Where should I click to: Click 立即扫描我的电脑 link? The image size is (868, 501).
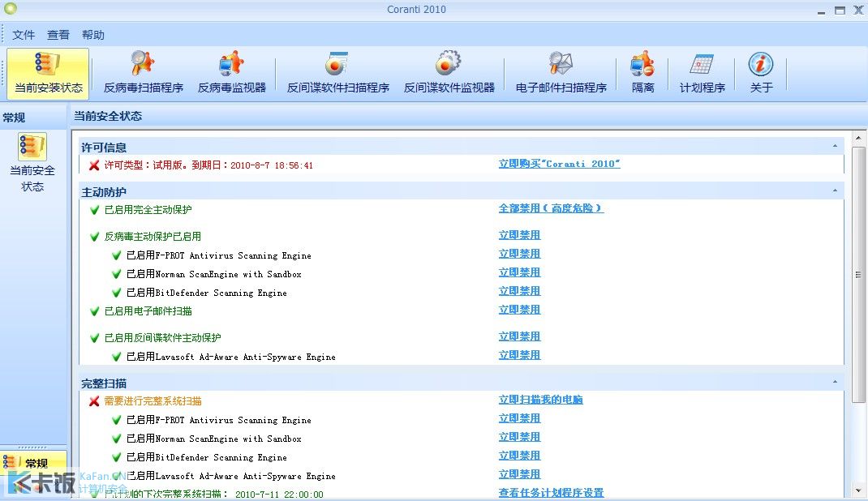[x=540, y=399]
